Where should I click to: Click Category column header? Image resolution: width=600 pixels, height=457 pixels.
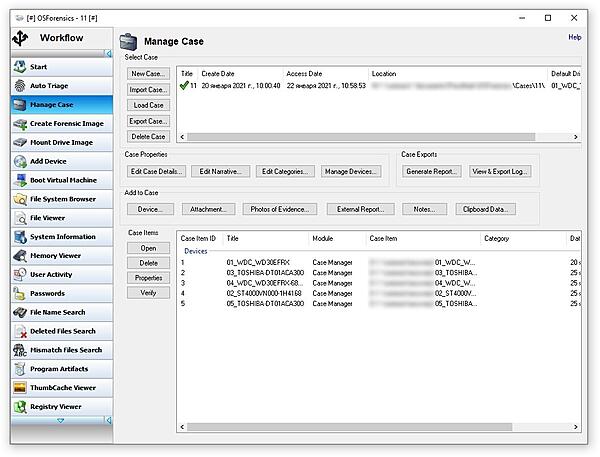coord(523,238)
